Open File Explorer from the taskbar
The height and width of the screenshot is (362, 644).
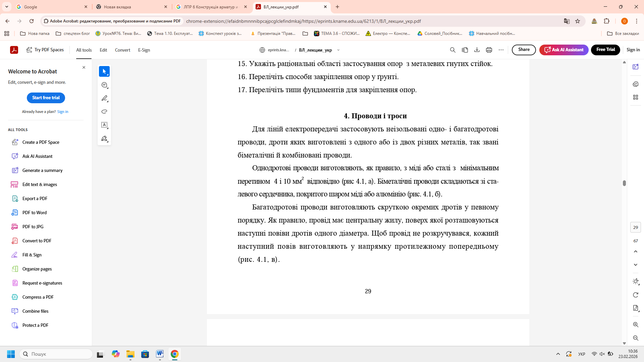coord(130,354)
